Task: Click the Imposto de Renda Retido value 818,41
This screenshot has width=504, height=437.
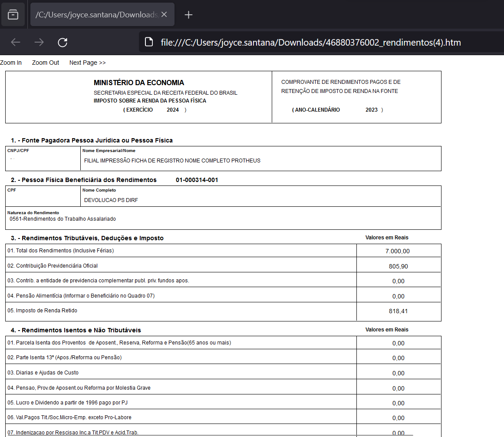Action: [x=398, y=310]
